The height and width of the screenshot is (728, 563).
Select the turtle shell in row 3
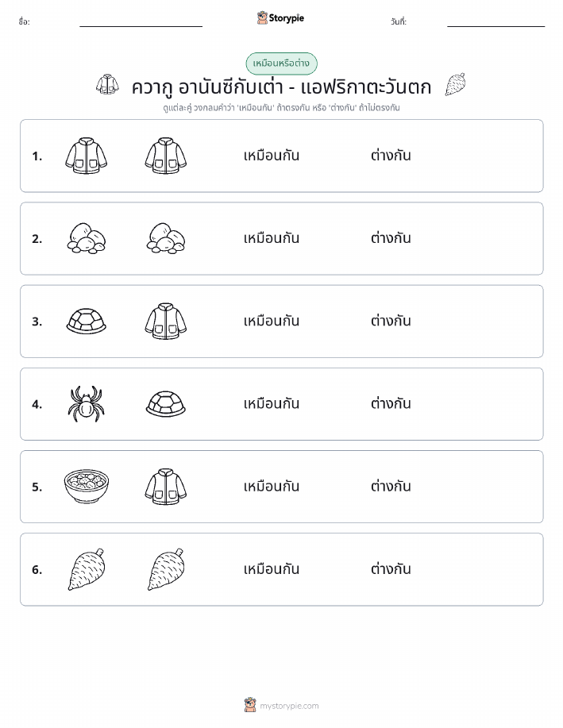[x=87, y=321]
